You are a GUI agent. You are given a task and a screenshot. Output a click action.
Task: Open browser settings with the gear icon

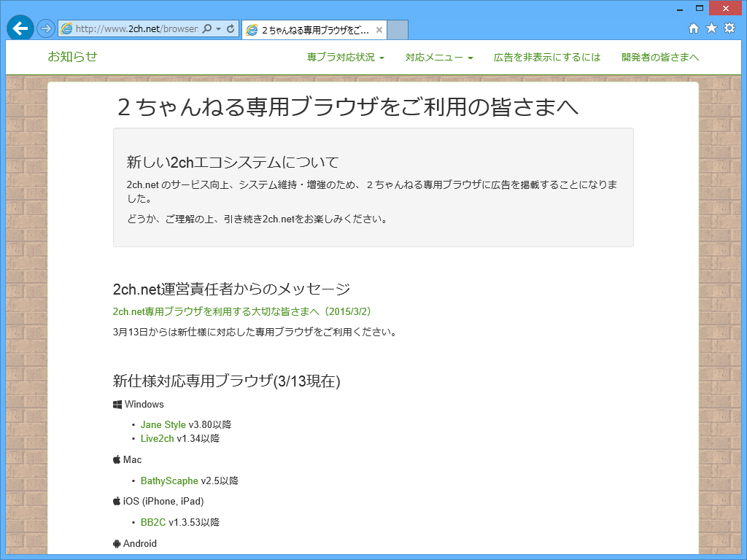(728, 28)
